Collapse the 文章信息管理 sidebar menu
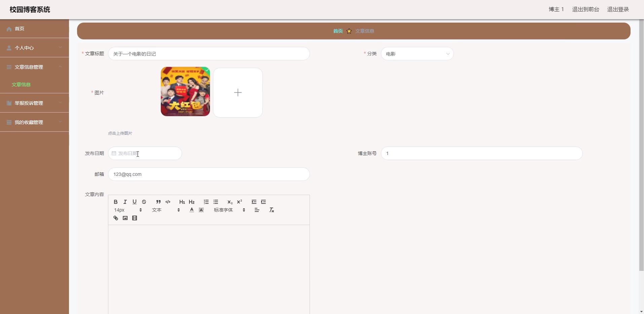 pyautogui.click(x=34, y=67)
